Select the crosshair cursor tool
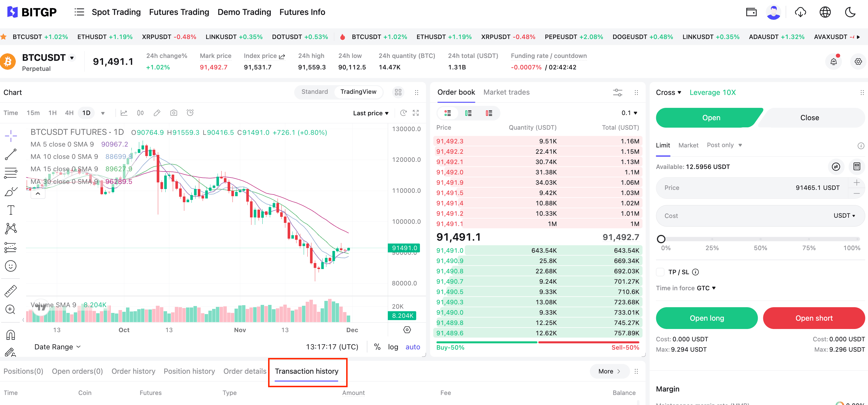The width and height of the screenshot is (868, 405). tap(11, 136)
